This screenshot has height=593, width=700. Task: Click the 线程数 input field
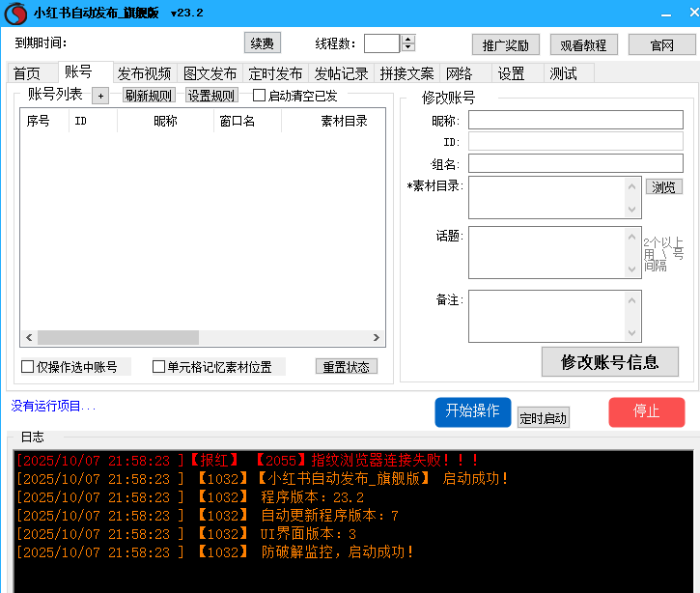pyautogui.click(x=382, y=43)
